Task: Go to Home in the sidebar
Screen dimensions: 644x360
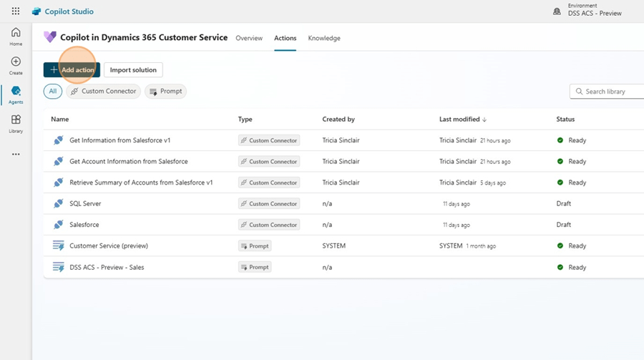Action: click(x=16, y=37)
